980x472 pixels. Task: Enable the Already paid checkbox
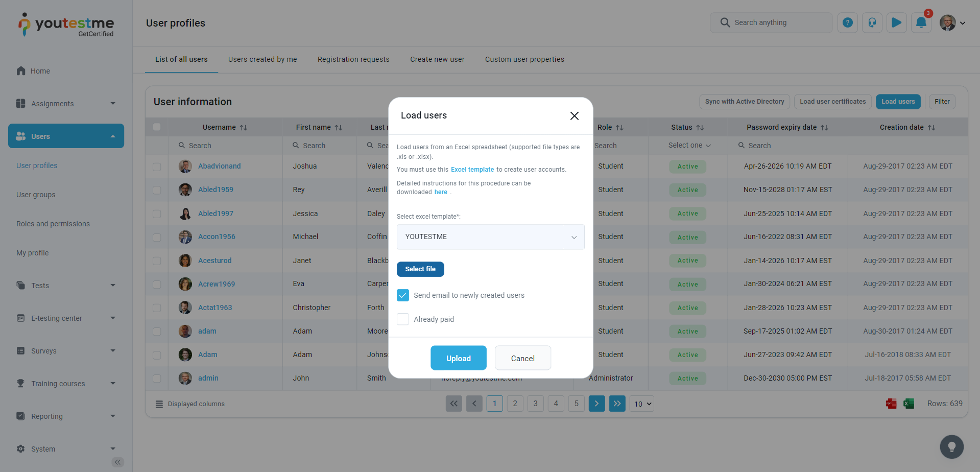tap(403, 319)
